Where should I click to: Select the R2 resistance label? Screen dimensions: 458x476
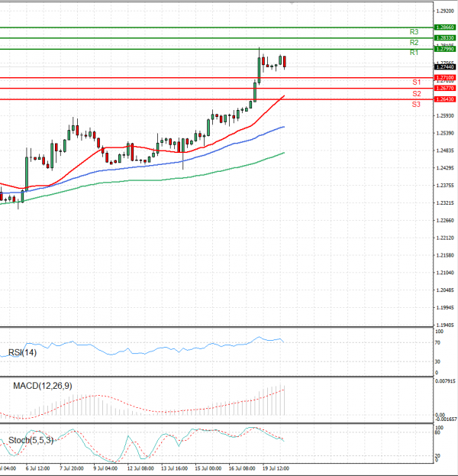pyautogui.click(x=414, y=43)
